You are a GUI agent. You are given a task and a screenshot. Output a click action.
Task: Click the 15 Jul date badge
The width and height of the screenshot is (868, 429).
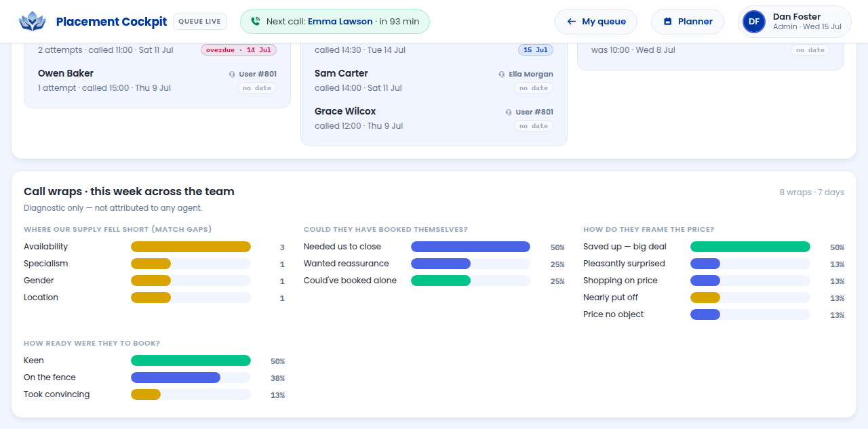click(536, 50)
